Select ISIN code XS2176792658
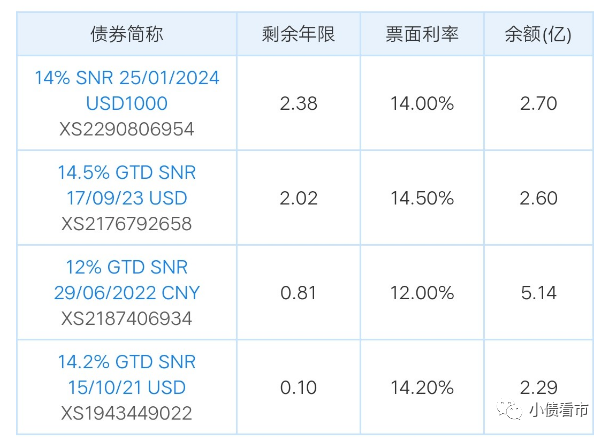This screenshot has height=437, width=608. click(127, 224)
